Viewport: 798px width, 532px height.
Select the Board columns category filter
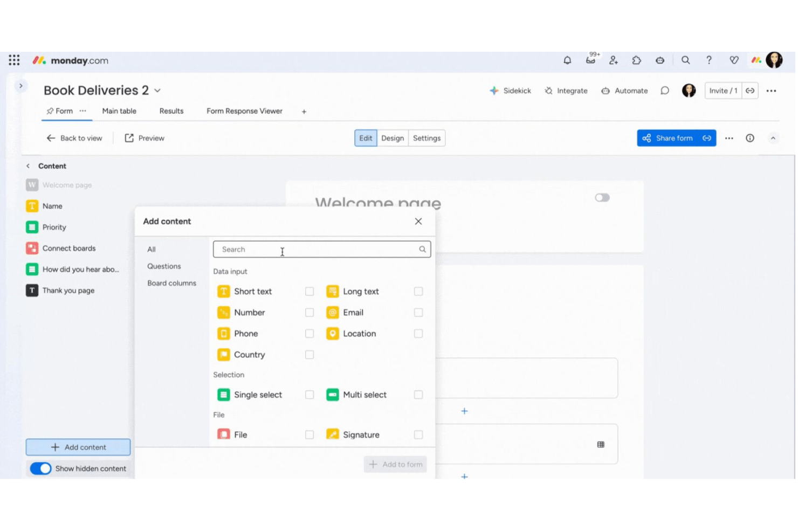[171, 283]
